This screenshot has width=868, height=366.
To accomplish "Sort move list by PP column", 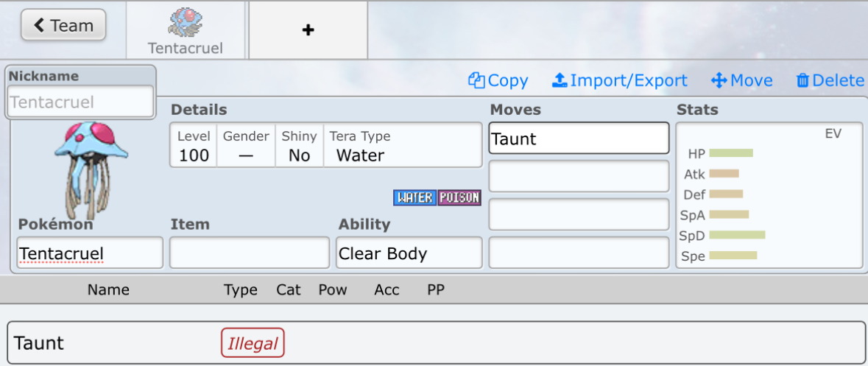I will coord(436,289).
